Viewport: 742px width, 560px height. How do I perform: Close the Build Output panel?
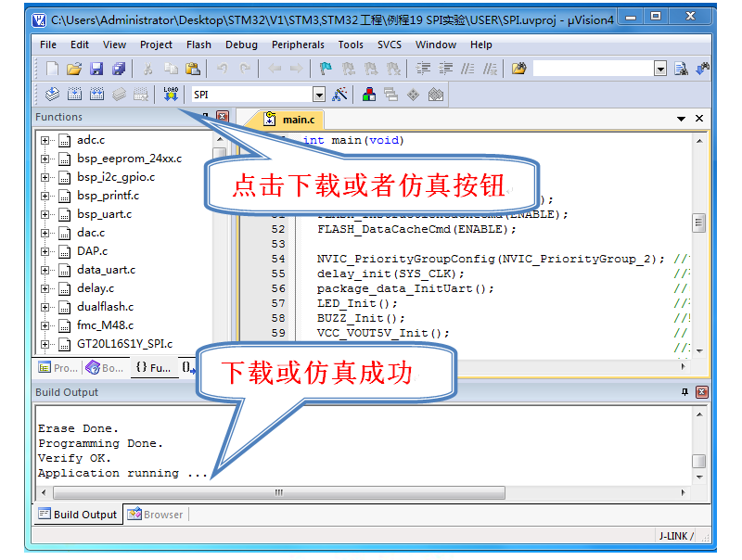pos(702,391)
